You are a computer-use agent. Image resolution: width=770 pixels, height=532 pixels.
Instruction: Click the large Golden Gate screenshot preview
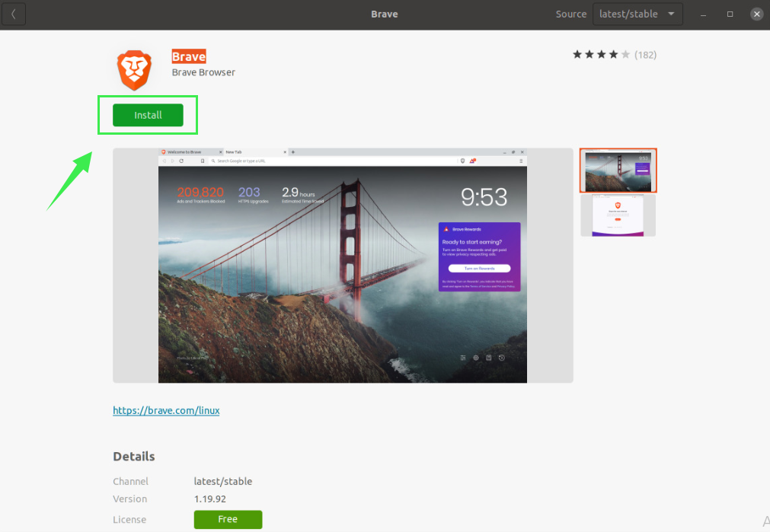(x=343, y=266)
